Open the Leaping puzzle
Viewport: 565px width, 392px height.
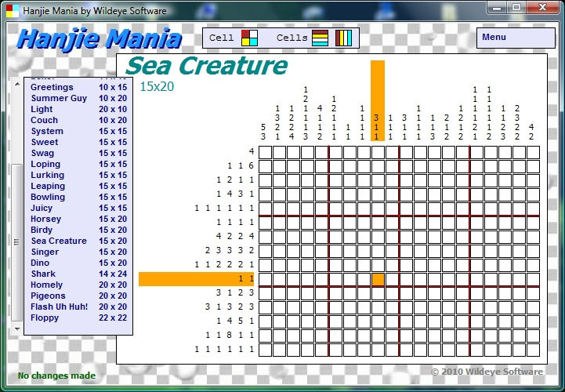pos(78,186)
